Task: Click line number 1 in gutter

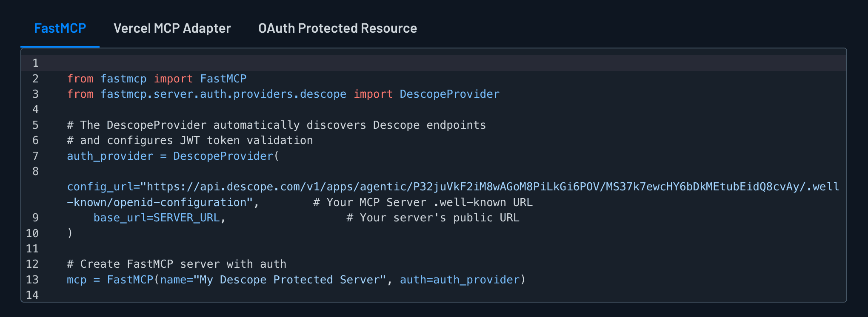Action: [35, 63]
